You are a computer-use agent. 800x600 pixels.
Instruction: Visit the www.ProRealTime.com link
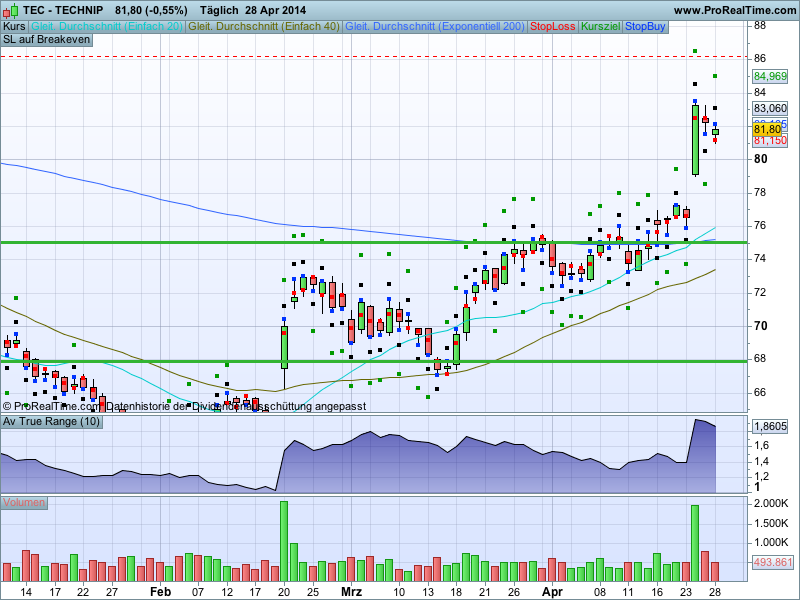pos(734,10)
